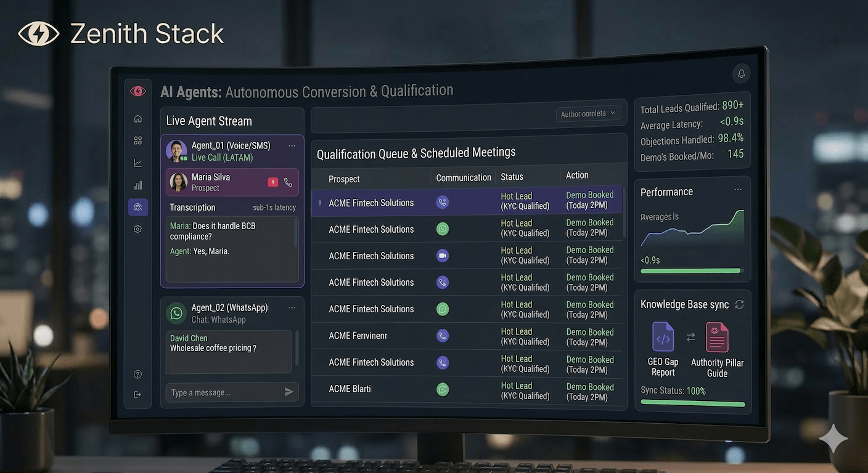The image size is (868, 473).
Task: Open the Author-oornlets dropdown
Action: tap(589, 113)
